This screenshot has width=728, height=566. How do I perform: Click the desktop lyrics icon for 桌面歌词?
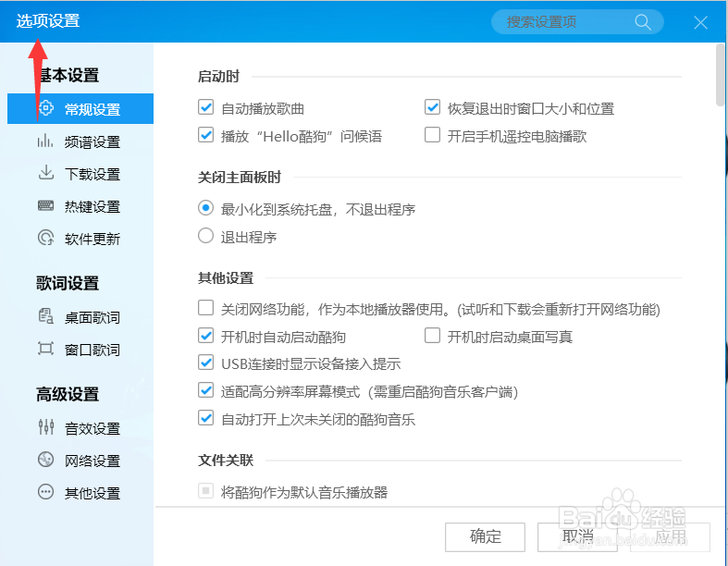(45, 316)
